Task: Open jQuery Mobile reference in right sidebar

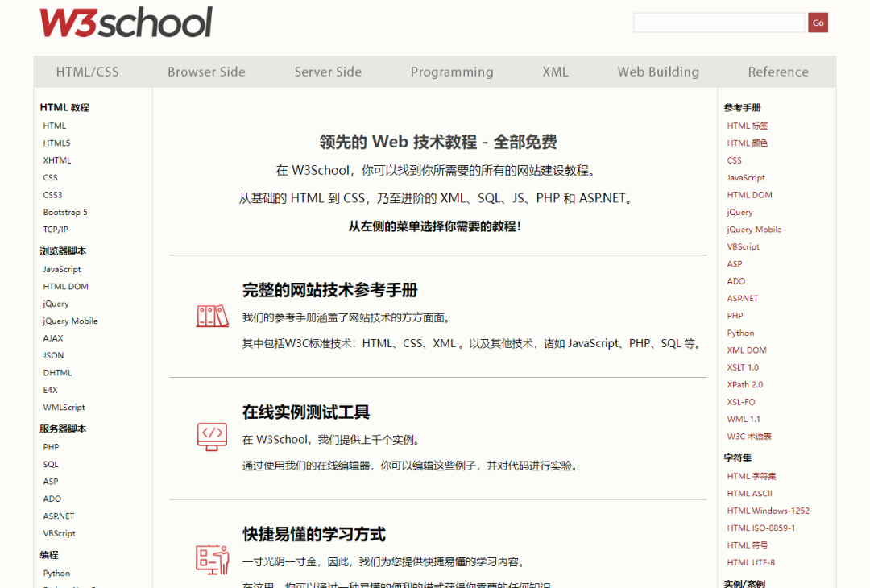Action: [x=754, y=229]
